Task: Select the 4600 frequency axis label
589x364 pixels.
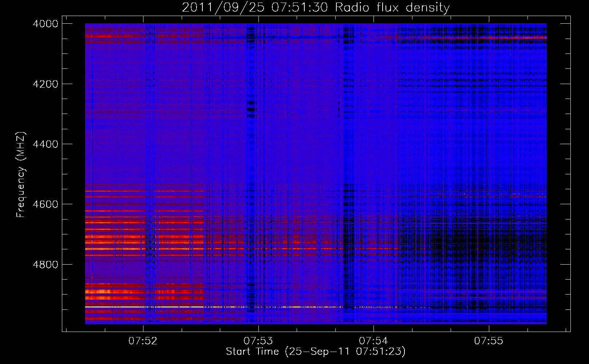Action: [46, 204]
